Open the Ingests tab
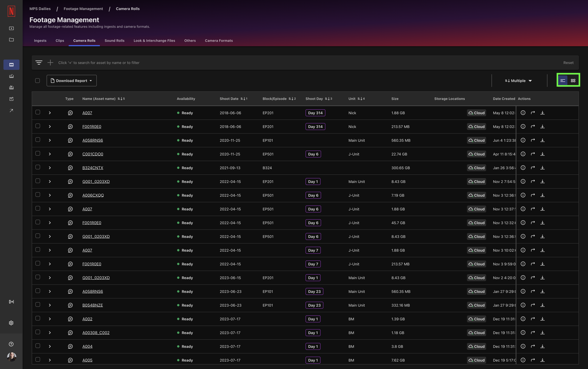588x369 pixels. pos(40,41)
